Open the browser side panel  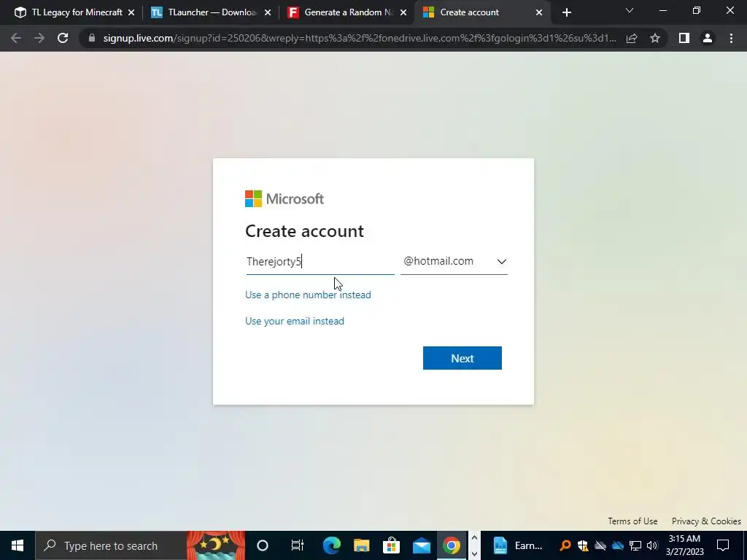pyautogui.click(x=684, y=38)
